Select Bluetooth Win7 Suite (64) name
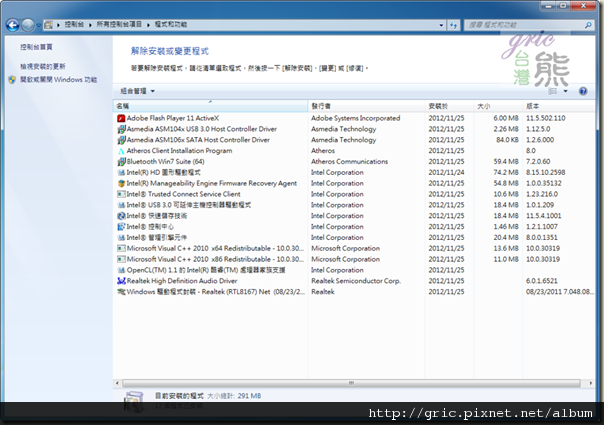Viewport: 604px width, 425px height. click(166, 161)
